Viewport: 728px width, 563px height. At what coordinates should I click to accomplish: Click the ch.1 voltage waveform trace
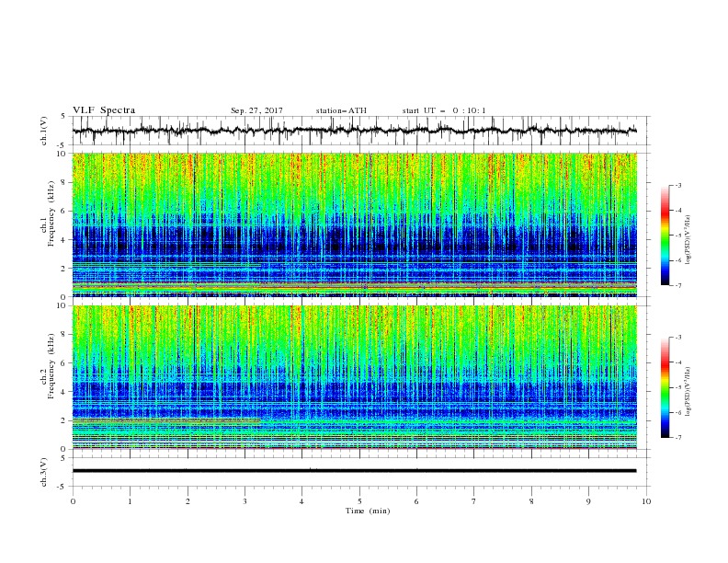coord(354,131)
